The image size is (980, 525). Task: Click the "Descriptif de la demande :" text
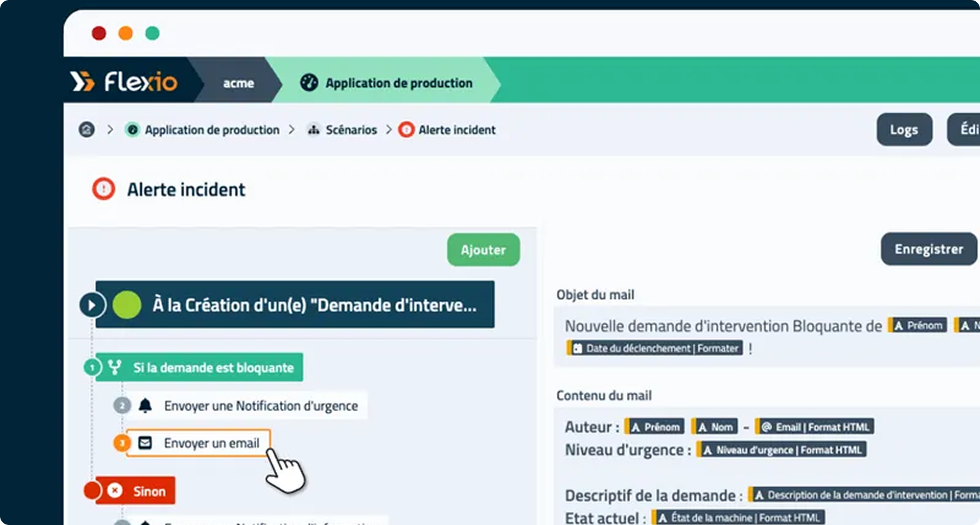(654, 495)
